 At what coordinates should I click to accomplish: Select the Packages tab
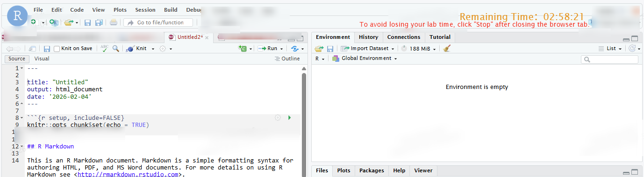pyautogui.click(x=372, y=171)
